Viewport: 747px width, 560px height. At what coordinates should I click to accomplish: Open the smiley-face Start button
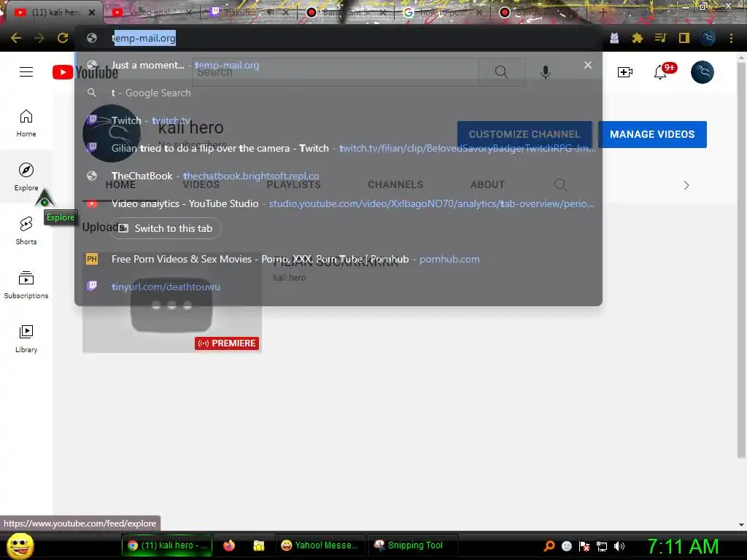20,545
